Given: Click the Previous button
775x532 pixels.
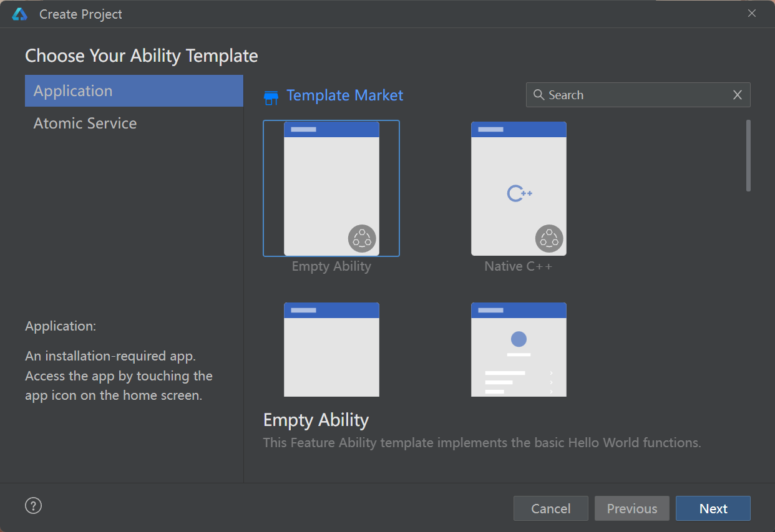Looking at the screenshot, I should pyautogui.click(x=631, y=508).
